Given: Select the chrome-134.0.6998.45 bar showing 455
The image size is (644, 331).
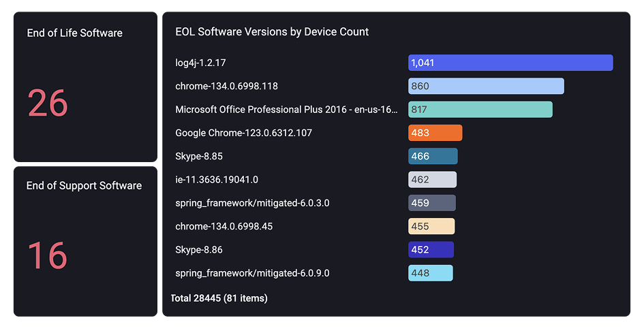Looking at the screenshot, I should (431, 226).
